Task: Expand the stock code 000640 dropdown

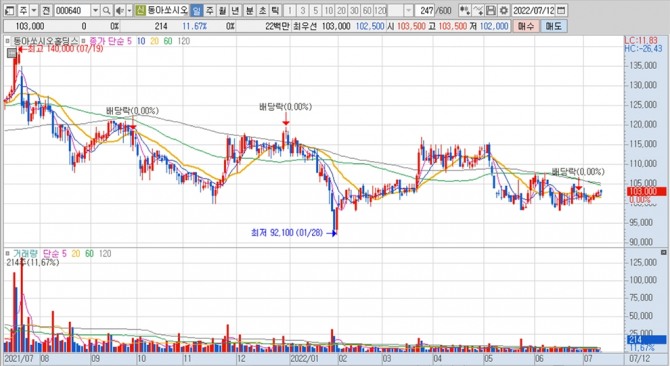Action: click(96, 10)
